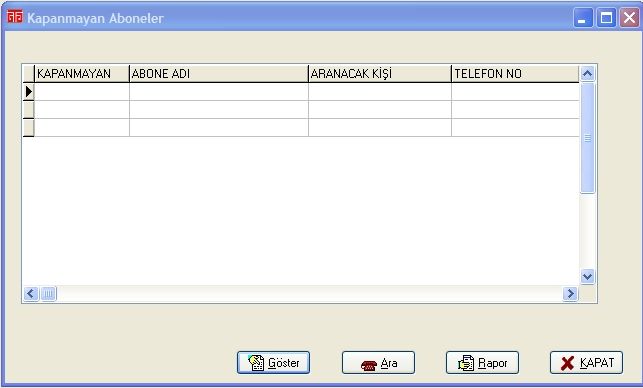Click the vertical scrollbar down arrow
The image size is (643, 388).
pyautogui.click(x=587, y=276)
